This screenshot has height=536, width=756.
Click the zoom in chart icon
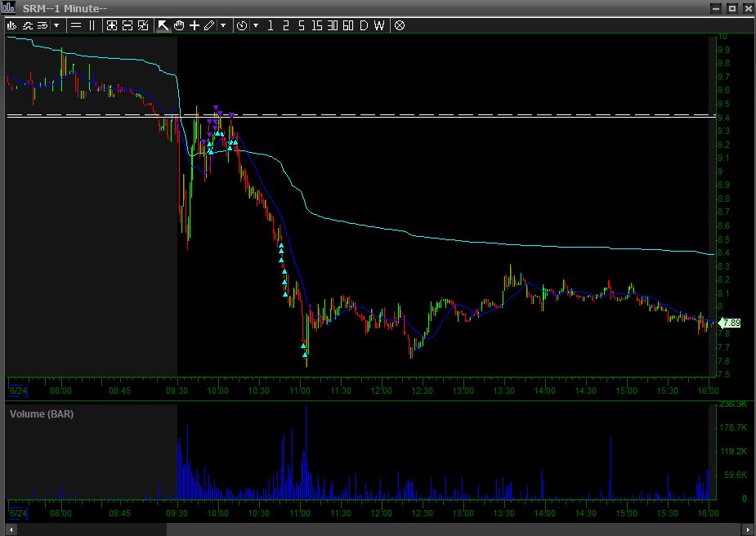tap(112, 25)
